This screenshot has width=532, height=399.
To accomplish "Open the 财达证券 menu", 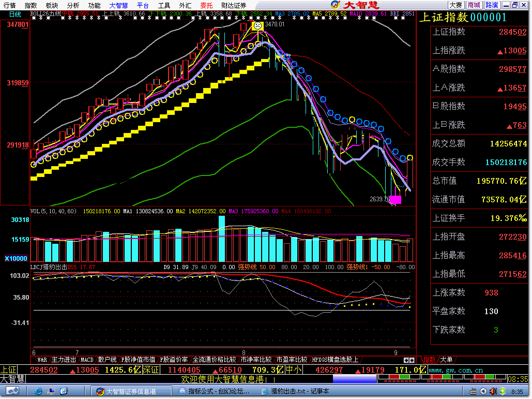I will (234, 5).
